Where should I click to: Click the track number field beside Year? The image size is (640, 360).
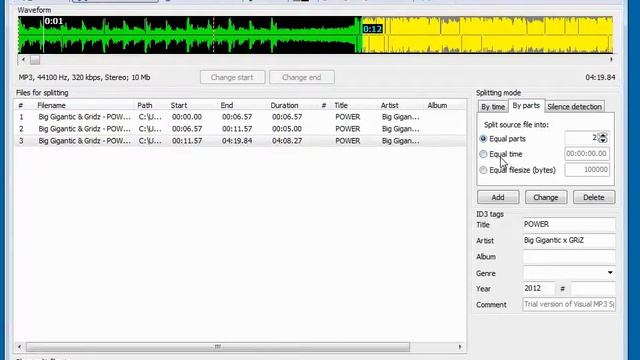pos(593,289)
